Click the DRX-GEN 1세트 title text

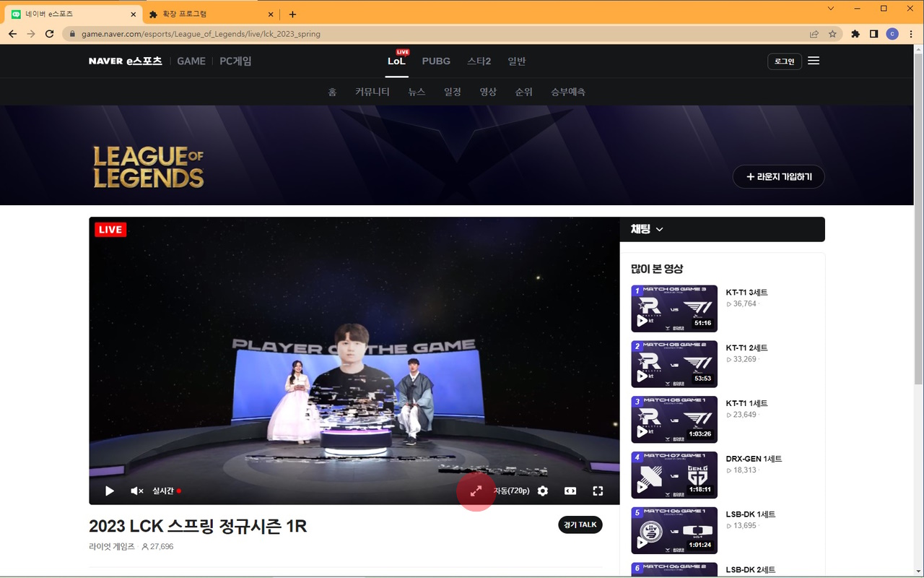(x=754, y=459)
